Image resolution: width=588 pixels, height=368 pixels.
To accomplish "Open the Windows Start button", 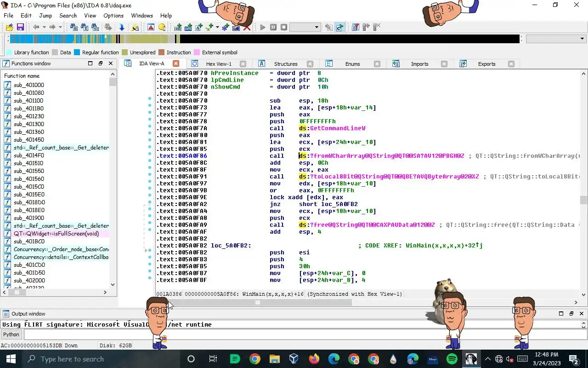I will click(x=10, y=359).
